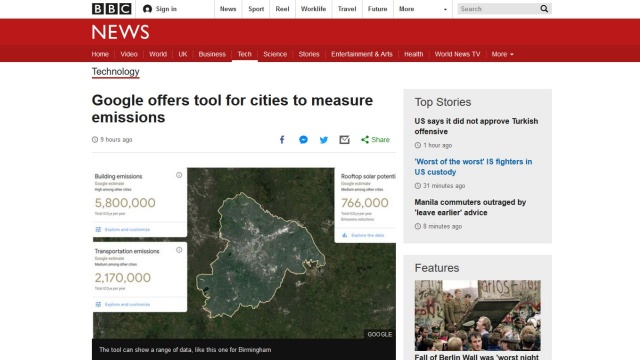Click the Sign in link

pos(166,9)
